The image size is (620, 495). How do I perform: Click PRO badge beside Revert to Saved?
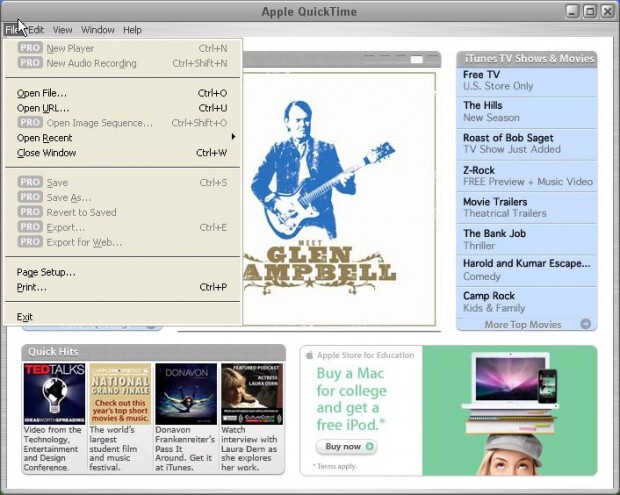(x=30, y=212)
